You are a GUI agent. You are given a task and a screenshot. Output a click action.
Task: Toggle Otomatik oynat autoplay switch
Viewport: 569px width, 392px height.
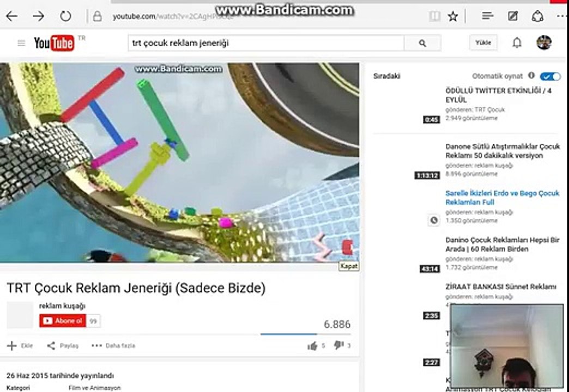[x=550, y=76]
